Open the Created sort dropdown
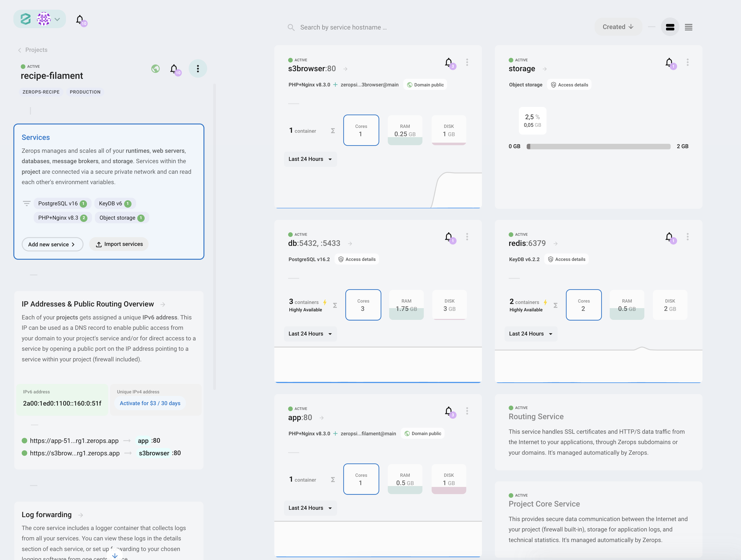This screenshot has height=560, width=741. (618, 27)
